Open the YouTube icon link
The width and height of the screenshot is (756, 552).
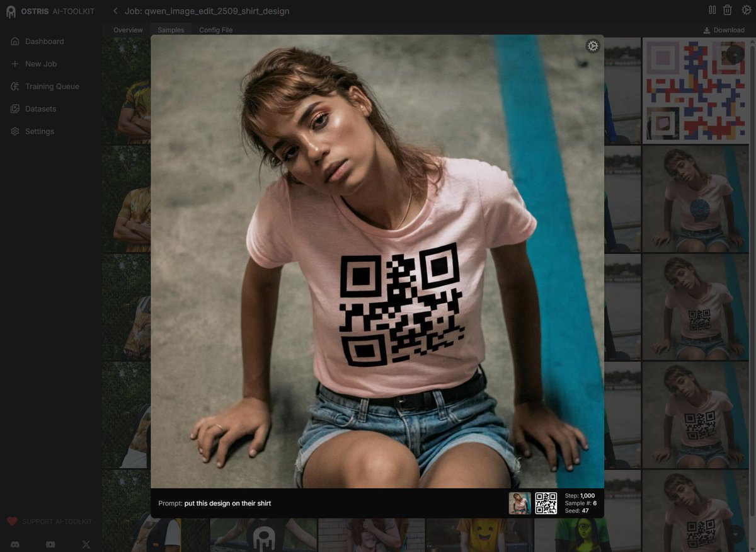(x=50, y=544)
